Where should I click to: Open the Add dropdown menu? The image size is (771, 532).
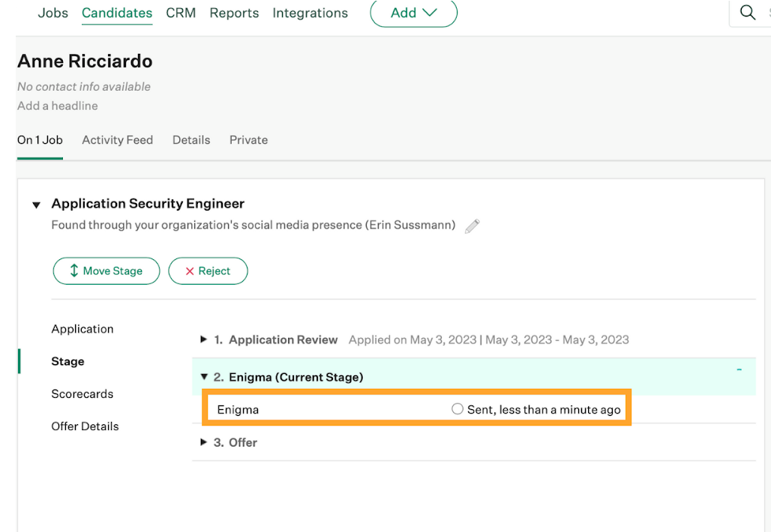click(413, 13)
